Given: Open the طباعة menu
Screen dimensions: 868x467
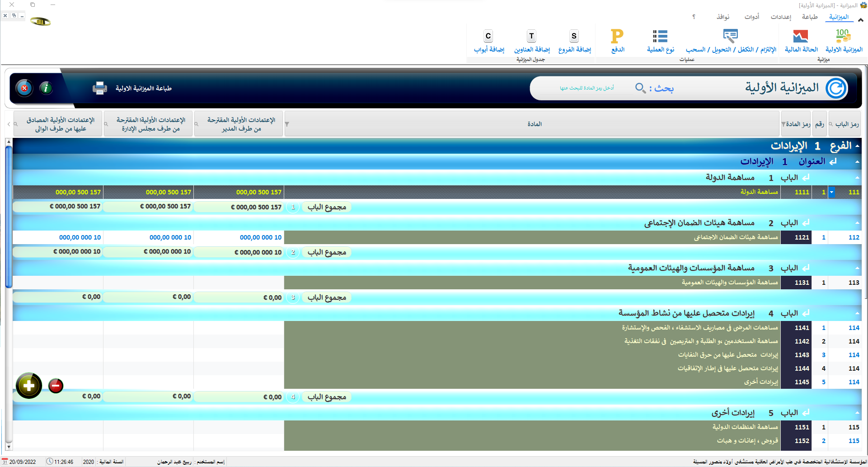Looking at the screenshot, I should click(x=809, y=17).
